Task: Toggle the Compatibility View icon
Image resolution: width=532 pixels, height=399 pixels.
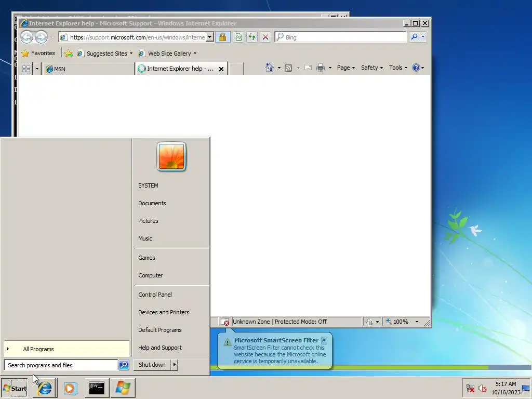Action: 238,37
